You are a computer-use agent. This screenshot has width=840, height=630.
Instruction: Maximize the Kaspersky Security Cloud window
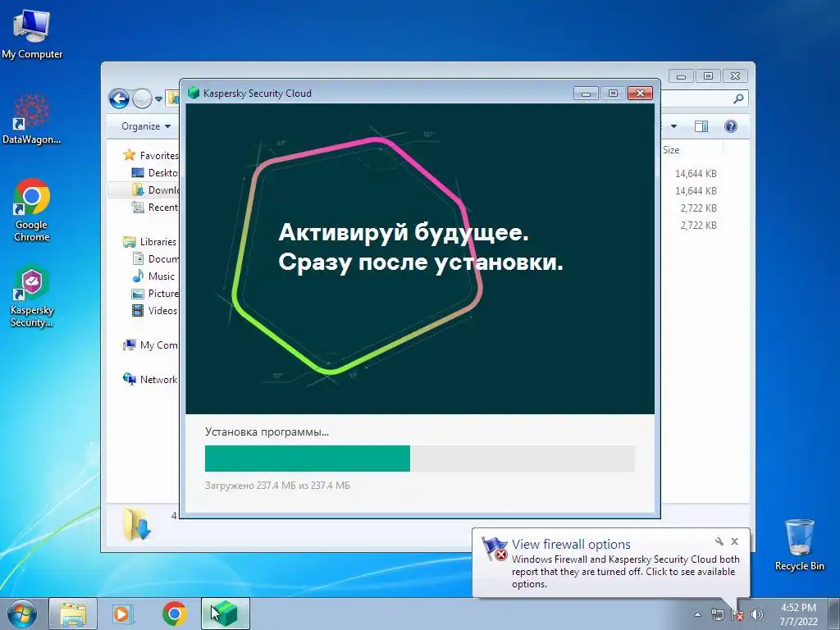click(x=613, y=94)
